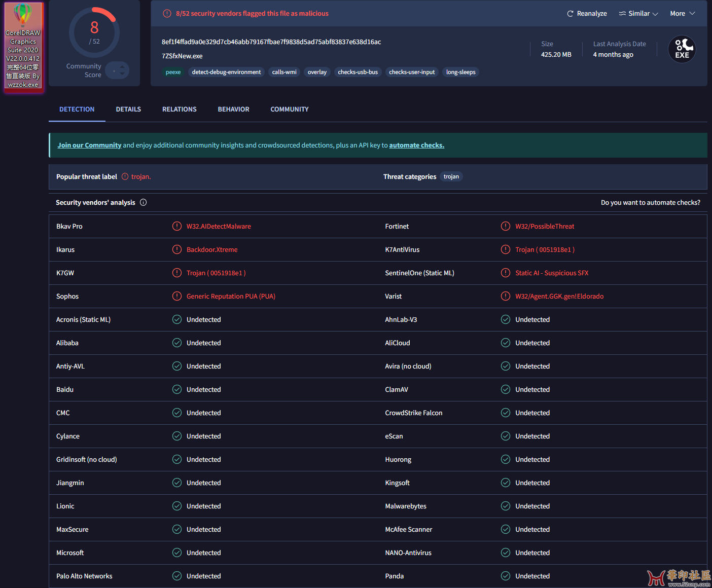Click the info icon beside Security vendors' analysis
This screenshot has width=712, height=588.
(x=143, y=202)
